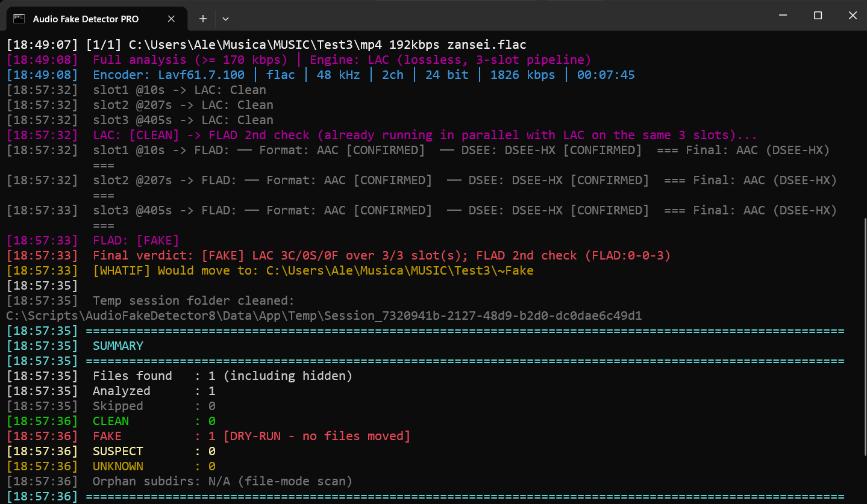
Task: Click the green 'CLEAN : 0' line
Action: click(111, 421)
